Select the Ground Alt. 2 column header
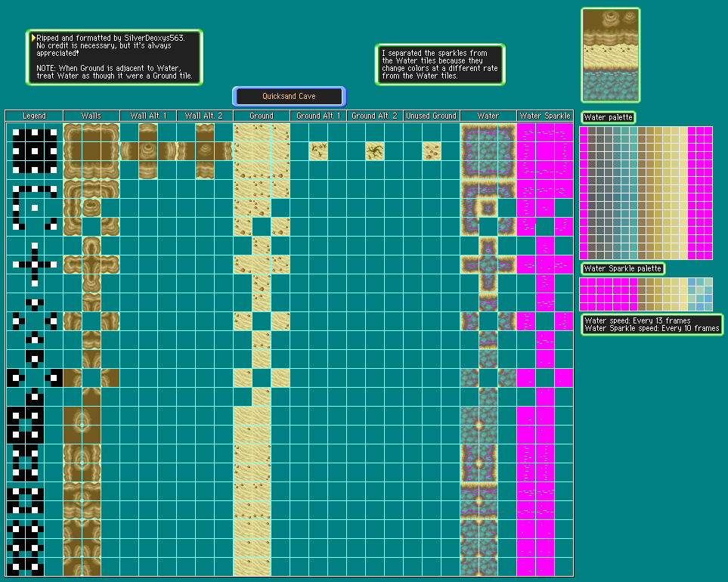 pos(375,116)
